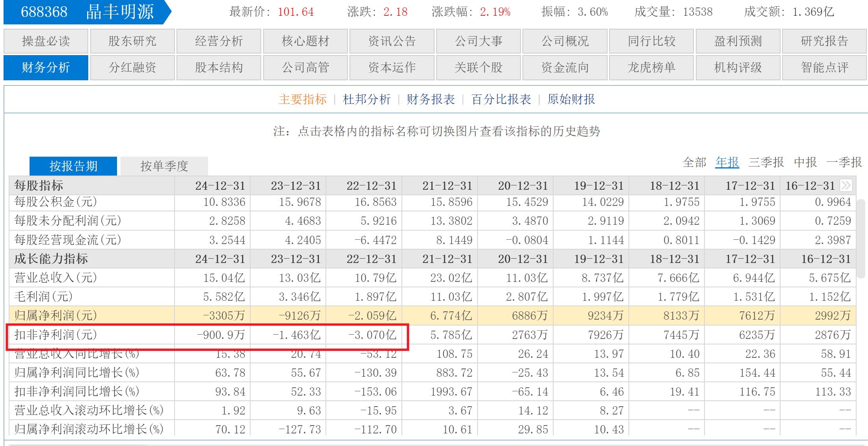Click the 每股指标 section header

39,185
